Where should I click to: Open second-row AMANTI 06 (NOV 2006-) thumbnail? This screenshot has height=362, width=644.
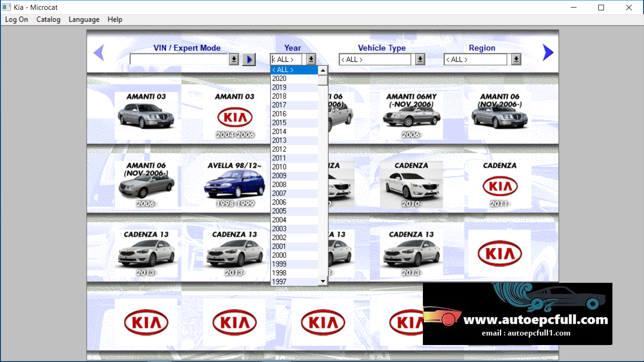146,185
